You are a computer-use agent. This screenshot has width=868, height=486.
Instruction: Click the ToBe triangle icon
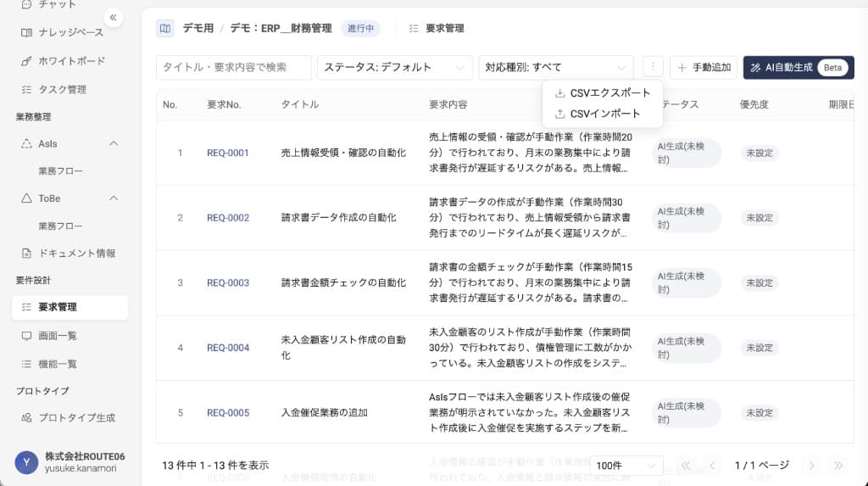point(26,198)
